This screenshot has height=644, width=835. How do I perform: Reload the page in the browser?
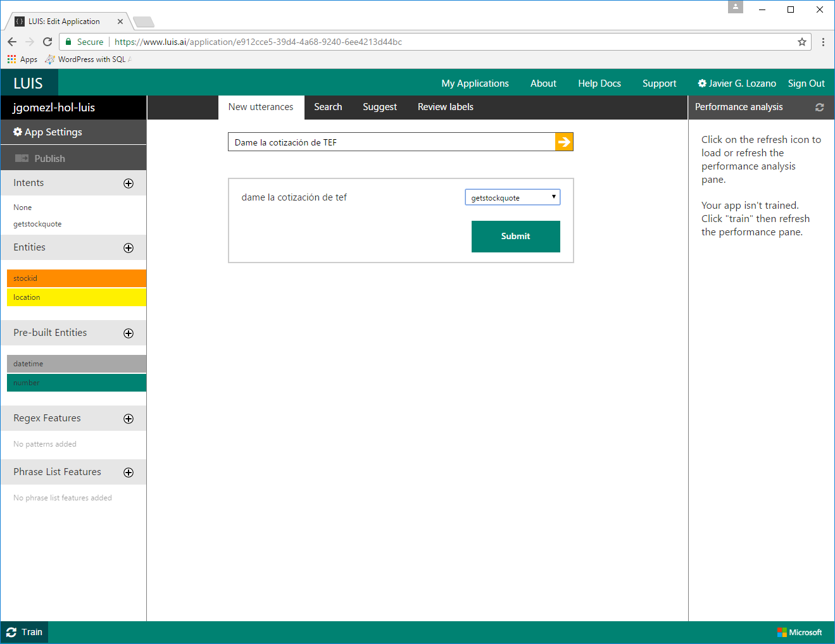point(47,42)
